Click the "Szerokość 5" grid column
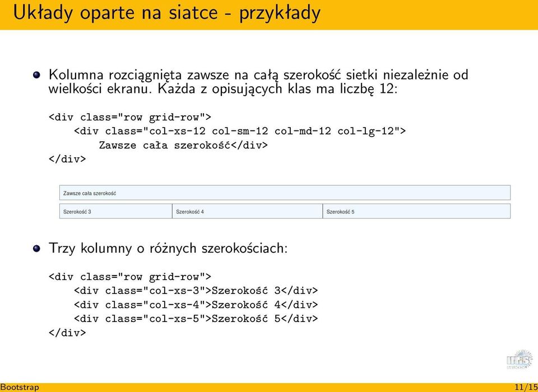 416,211
